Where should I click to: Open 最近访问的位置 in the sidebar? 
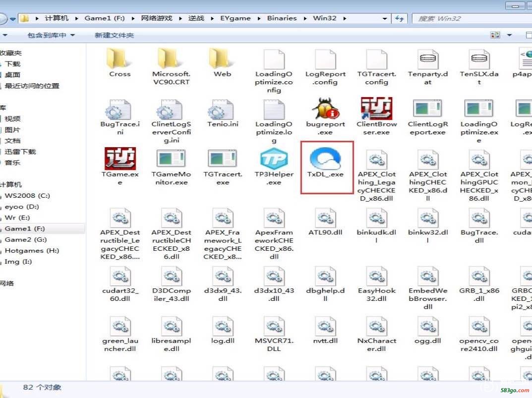pos(32,86)
